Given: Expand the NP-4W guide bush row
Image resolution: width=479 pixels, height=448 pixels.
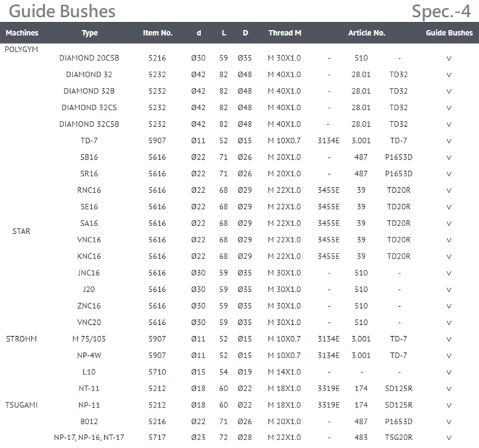Looking at the screenshot, I should 448,355.
